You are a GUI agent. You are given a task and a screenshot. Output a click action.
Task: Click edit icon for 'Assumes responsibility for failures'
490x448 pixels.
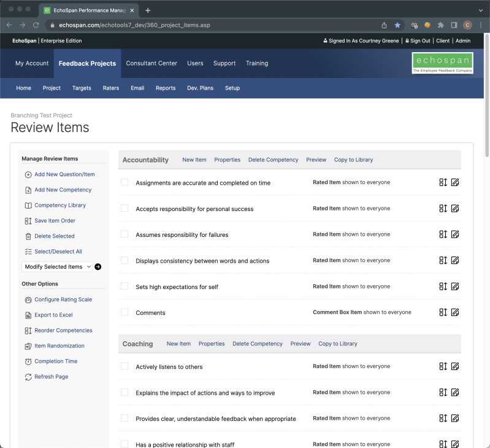pyautogui.click(x=455, y=234)
